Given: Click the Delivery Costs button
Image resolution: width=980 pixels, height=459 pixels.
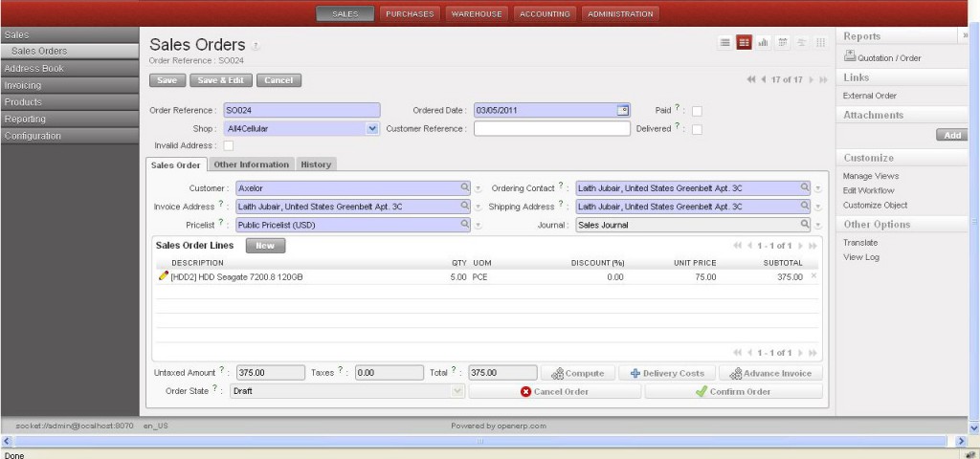Looking at the screenshot, I should tap(667, 373).
